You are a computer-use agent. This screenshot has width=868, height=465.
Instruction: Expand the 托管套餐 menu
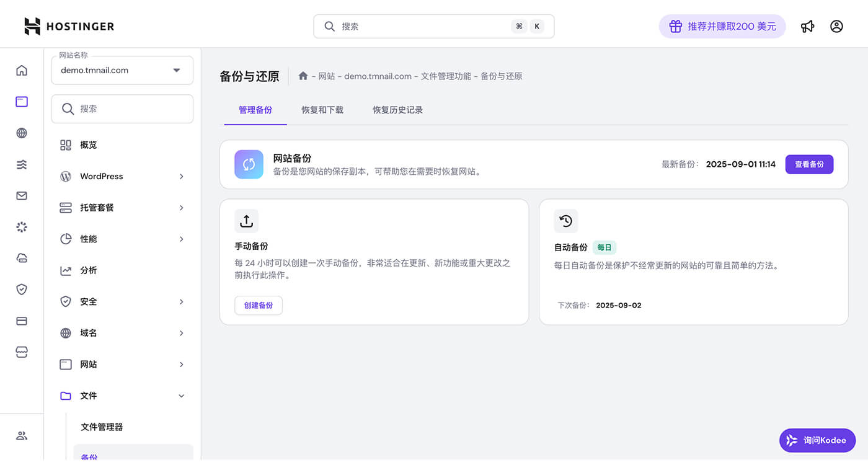pyautogui.click(x=181, y=208)
